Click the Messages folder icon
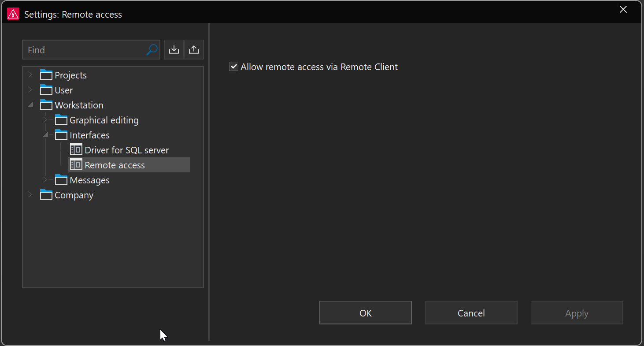Image resolution: width=644 pixels, height=346 pixels. (61, 180)
